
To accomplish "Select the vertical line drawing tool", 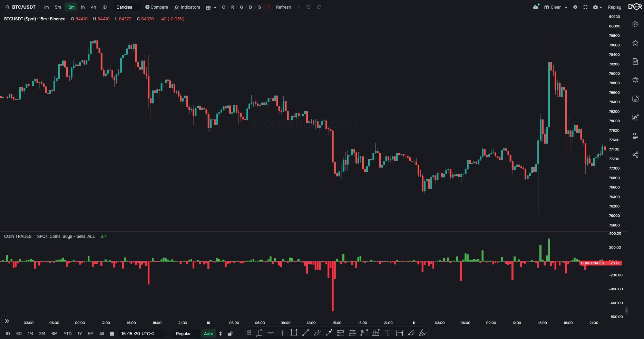I will pyautogui.click(x=282, y=333).
